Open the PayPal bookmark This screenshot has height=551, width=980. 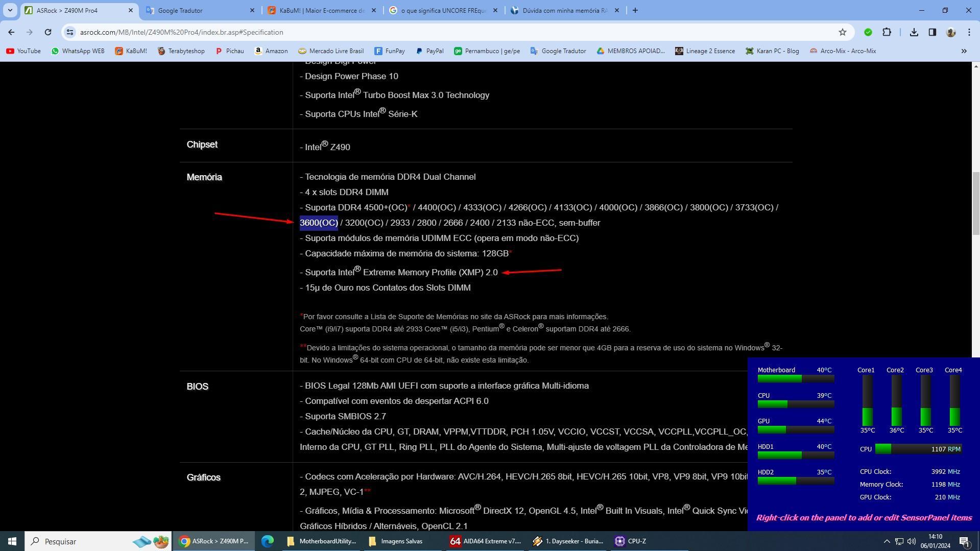[x=429, y=51]
